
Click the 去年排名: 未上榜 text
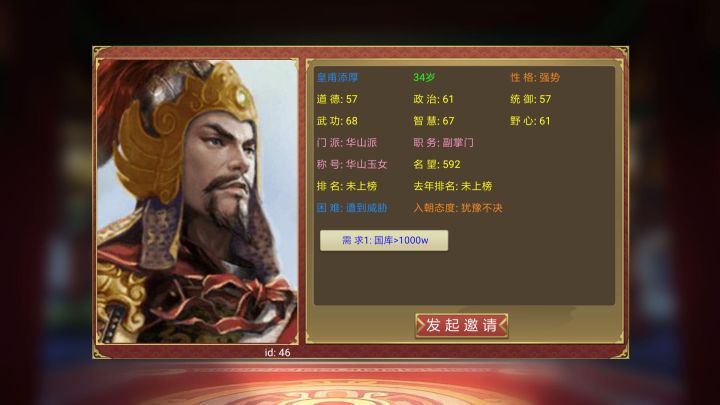tap(453, 186)
